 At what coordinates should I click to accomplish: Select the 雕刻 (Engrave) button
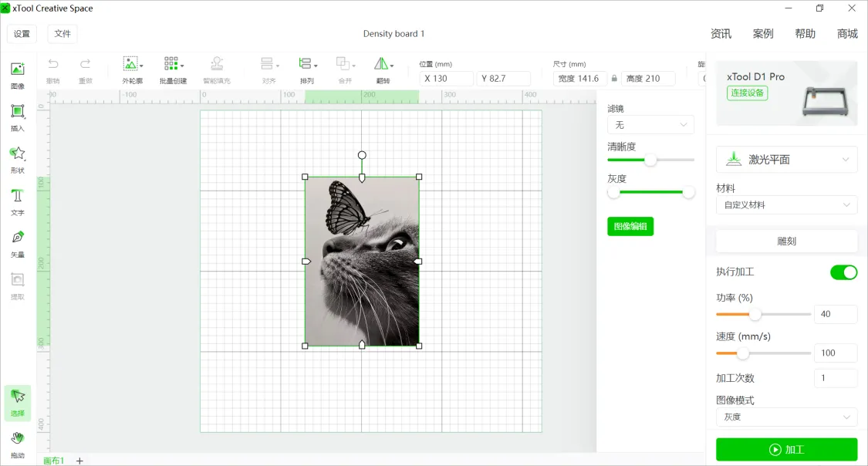[787, 241]
